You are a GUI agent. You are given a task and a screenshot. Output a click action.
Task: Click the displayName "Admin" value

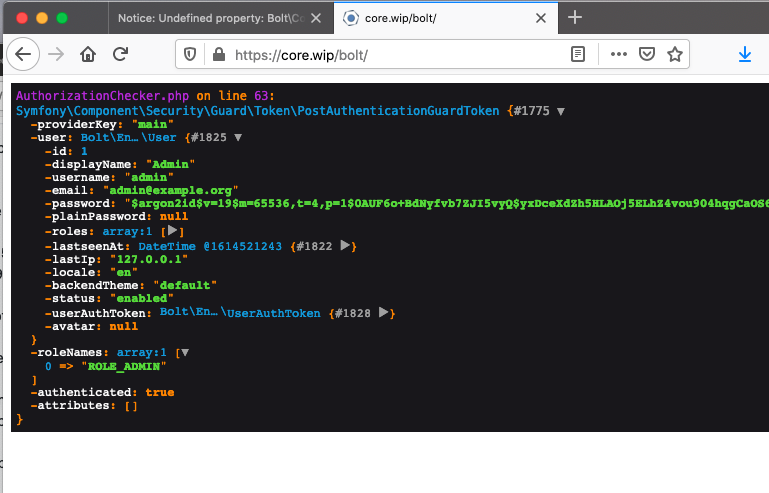click(x=170, y=164)
